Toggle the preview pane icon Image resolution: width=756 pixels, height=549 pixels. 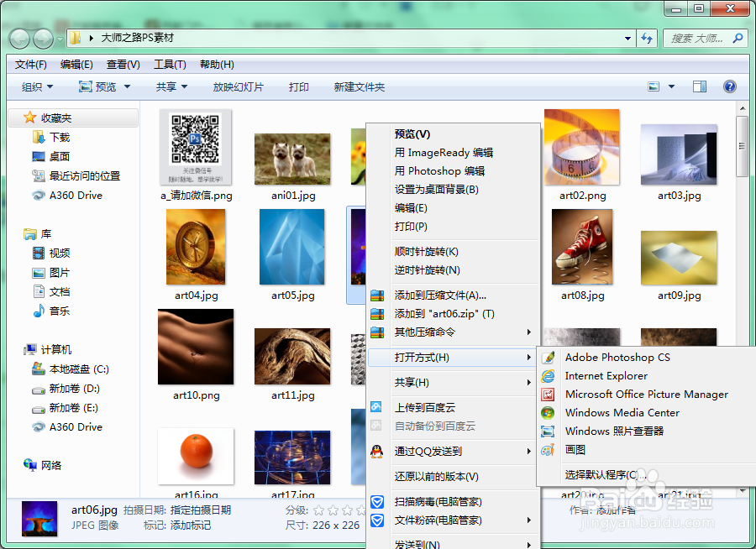700,86
